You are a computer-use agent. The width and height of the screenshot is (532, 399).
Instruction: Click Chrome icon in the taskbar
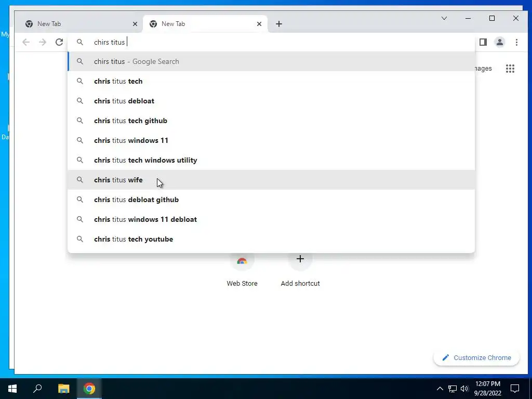tap(89, 389)
